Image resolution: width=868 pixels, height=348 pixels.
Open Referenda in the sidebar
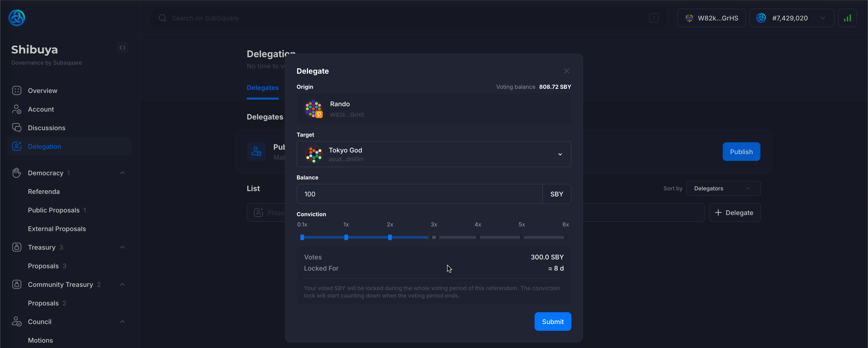tap(44, 192)
